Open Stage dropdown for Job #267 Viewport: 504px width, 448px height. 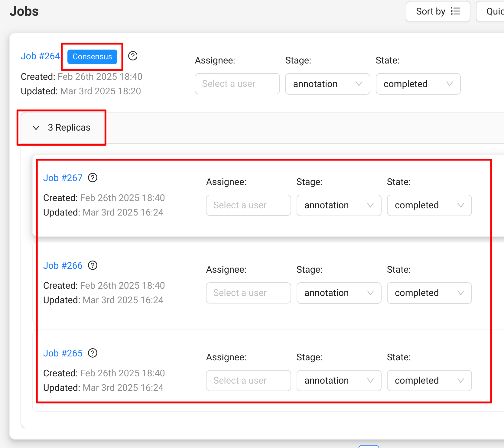[x=339, y=205]
